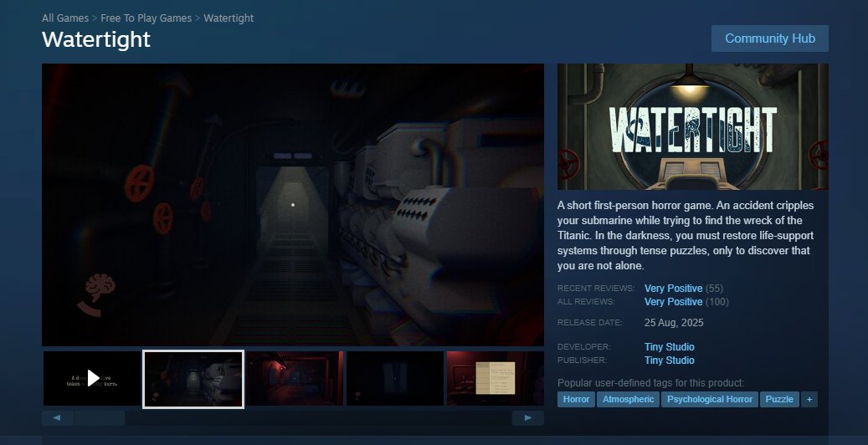Open developer Tiny Studio link
Screen dimensions: 868x445
pos(670,347)
